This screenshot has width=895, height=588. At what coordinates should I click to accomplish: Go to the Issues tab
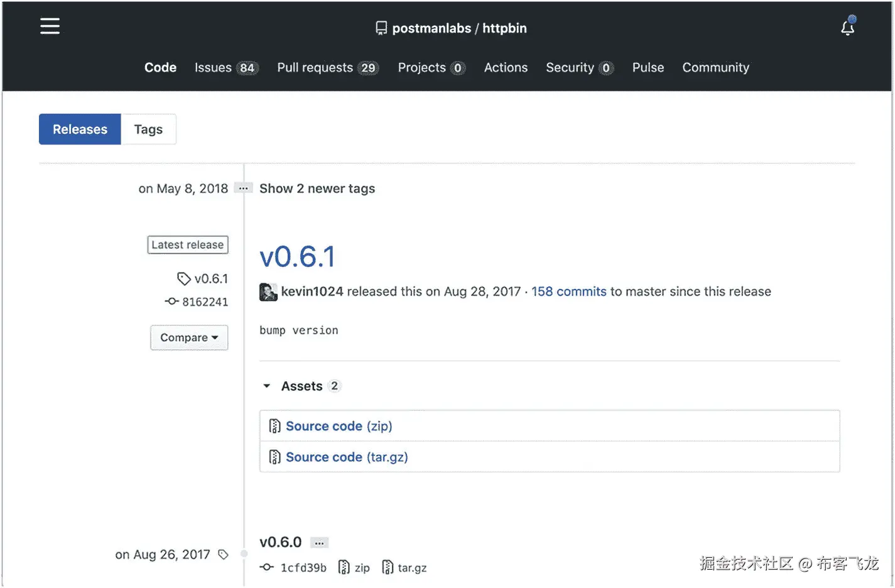click(x=225, y=68)
